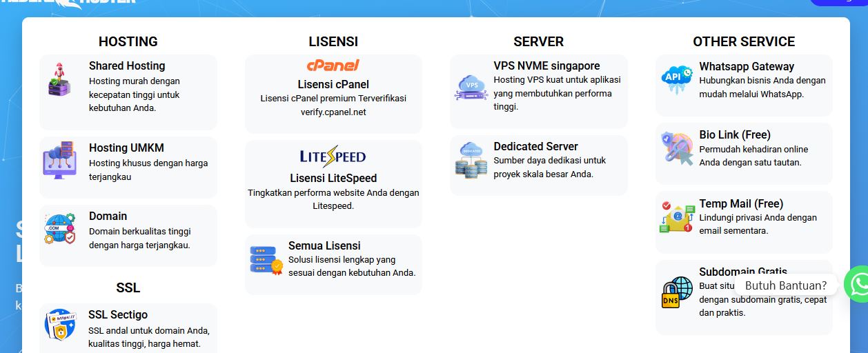The width and height of the screenshot is (868, 353).
Task: Click the Temp Mail envelope icon
Action: (x=677, y=218)
